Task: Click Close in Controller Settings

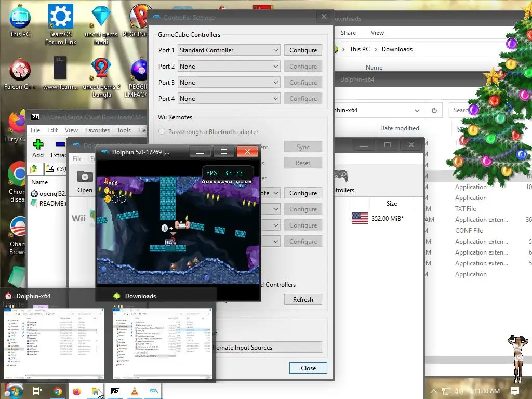Action: (308, 368)
